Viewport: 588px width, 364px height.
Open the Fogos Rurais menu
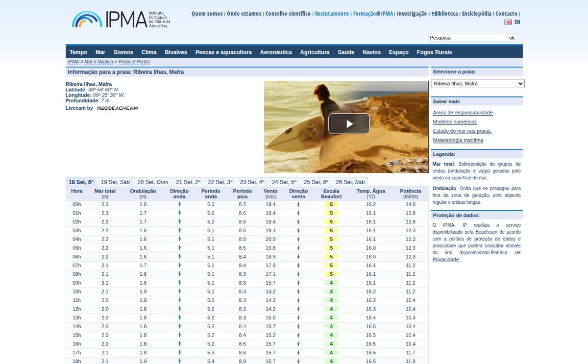(435, 52)
